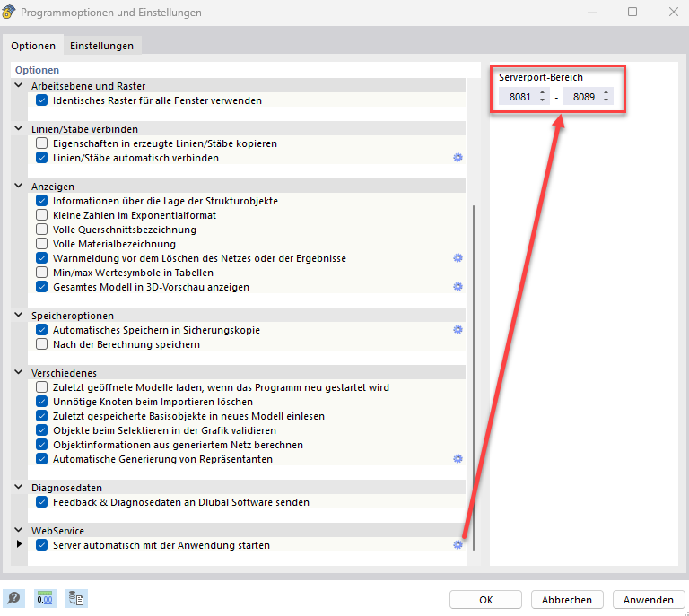Uncheck Informationen über die Lage der Strukturobjekte
689x616 pixels.
[x=42, y=201]
